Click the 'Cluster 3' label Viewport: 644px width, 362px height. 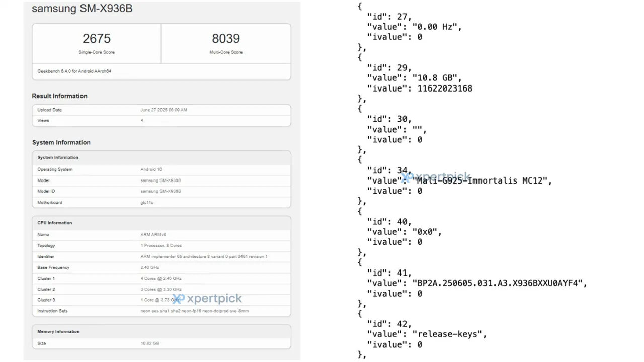[x=46, y=300]
